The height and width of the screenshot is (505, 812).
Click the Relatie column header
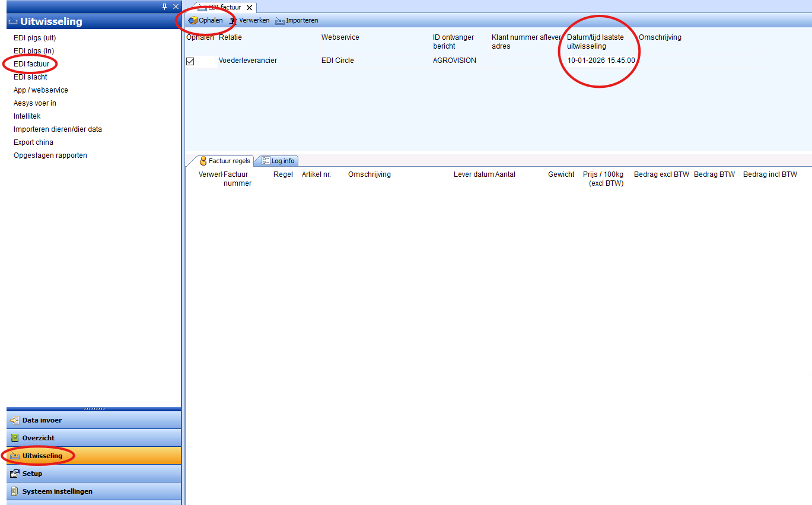pos(230,37)
